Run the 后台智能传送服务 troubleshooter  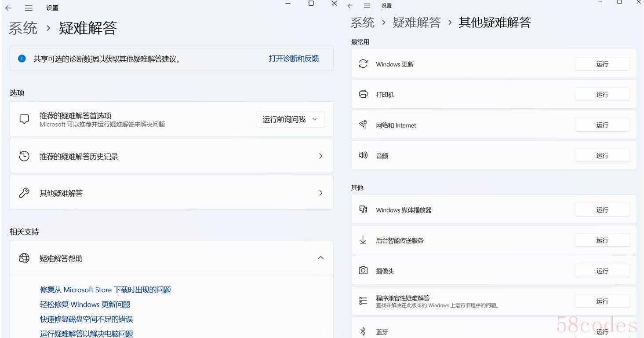(x=602, y=240)
